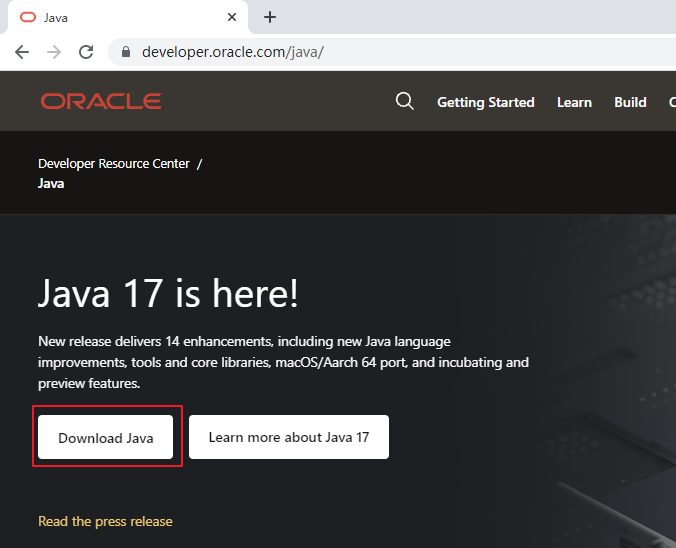Screen dimensions: 676x548
Task: Go to the Developer Resource Center breadcrumb
Action: click(114, 164)
